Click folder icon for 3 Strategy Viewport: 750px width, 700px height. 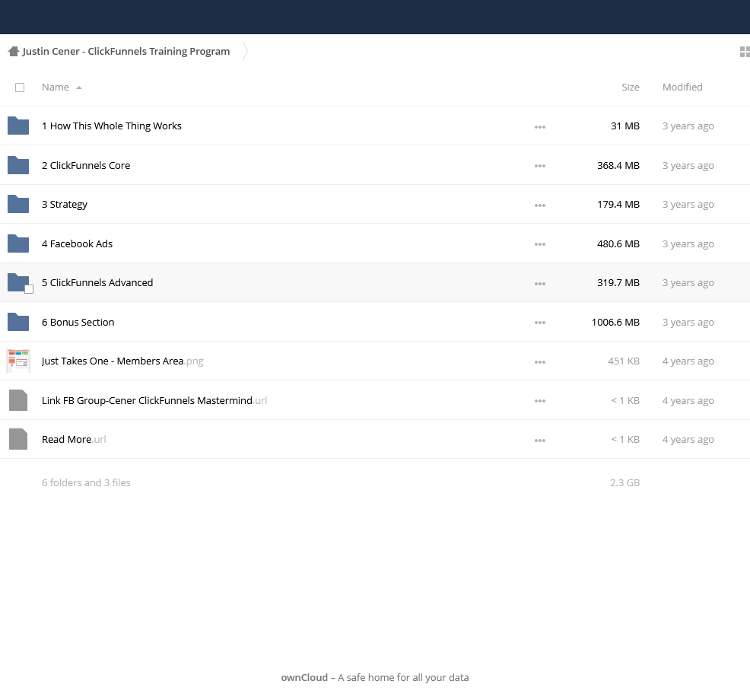tap(18, 205)
